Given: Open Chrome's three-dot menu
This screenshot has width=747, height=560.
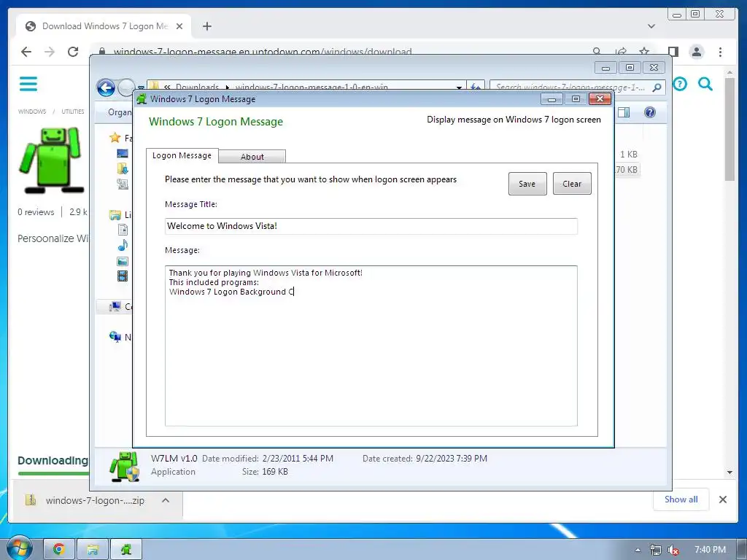Looking at the screenshot, I should (720, 52).
